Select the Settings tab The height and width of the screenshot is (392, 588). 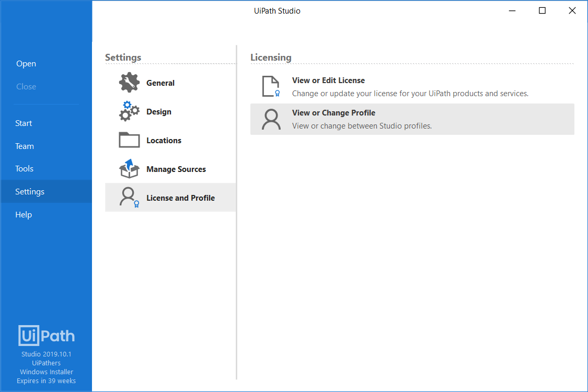coord(46,191)
